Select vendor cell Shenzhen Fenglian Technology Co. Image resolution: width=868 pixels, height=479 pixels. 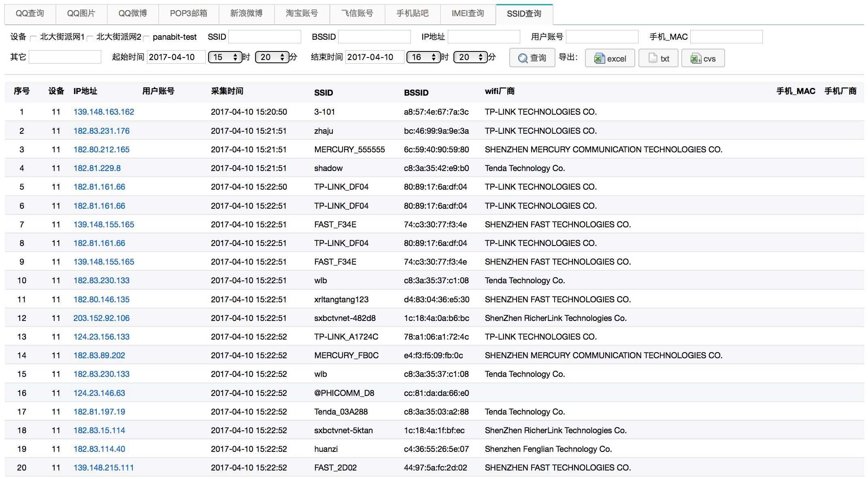pos(548,449)
